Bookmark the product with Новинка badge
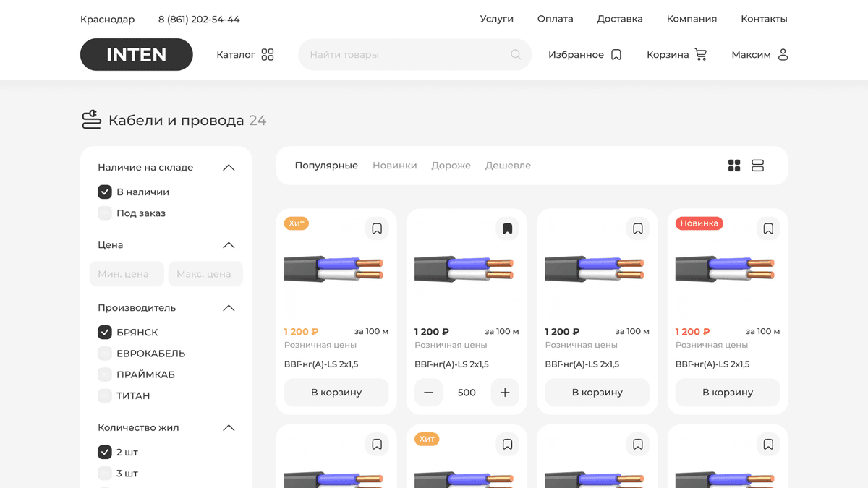Screen dimensions: 868x488 point(768,228)
